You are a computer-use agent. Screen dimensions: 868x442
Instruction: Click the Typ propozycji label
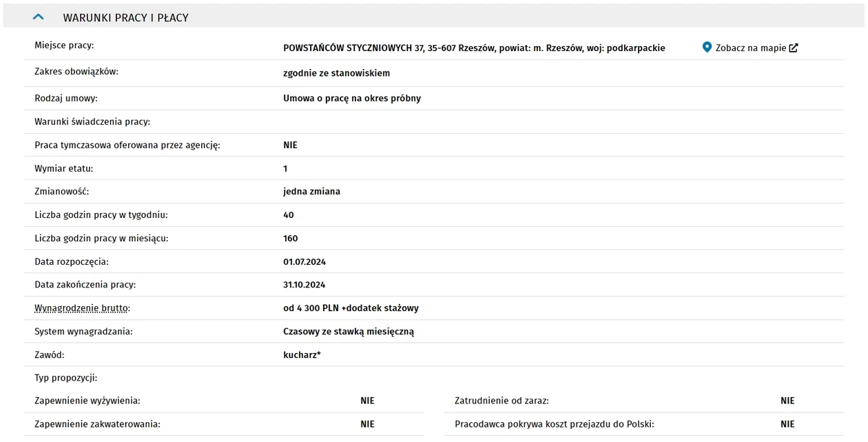tap(66, 378)
